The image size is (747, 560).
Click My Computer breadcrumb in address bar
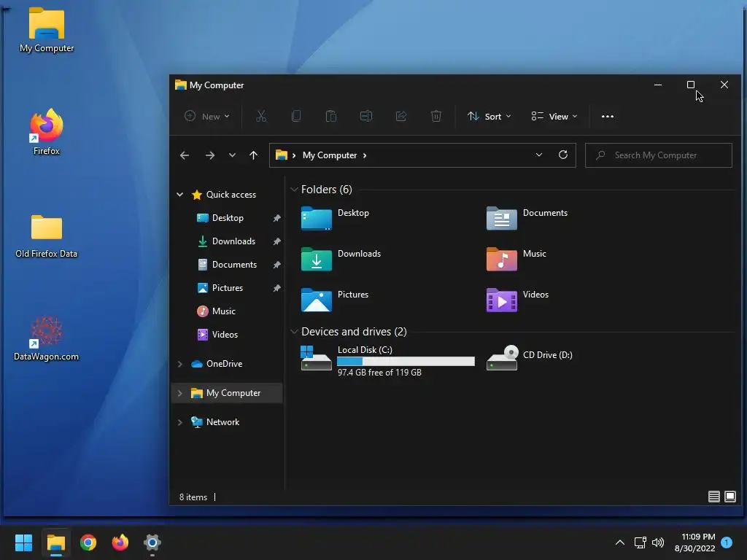coord(330,155)
